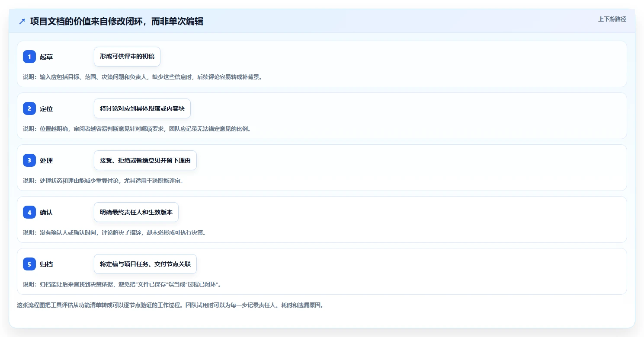The height and width of the screenshot is (337, 644).
Task: Click the step label 起草
Action: [x=46, y=57]
